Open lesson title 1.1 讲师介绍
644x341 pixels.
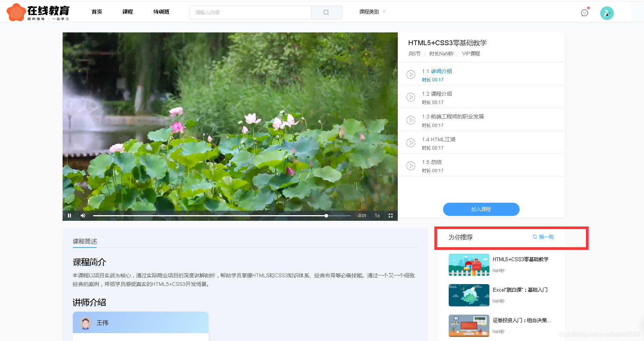[x=437, y=71]
